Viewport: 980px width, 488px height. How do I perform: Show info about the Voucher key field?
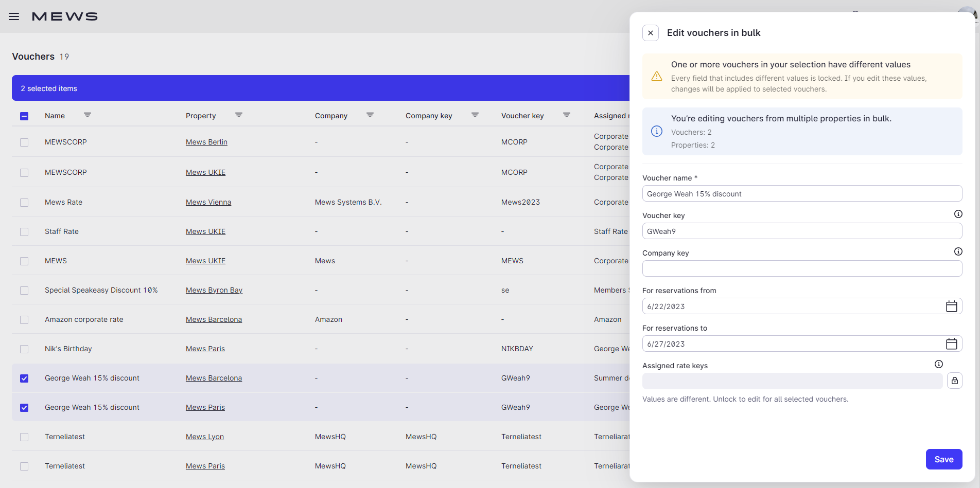tap(958, 214)
